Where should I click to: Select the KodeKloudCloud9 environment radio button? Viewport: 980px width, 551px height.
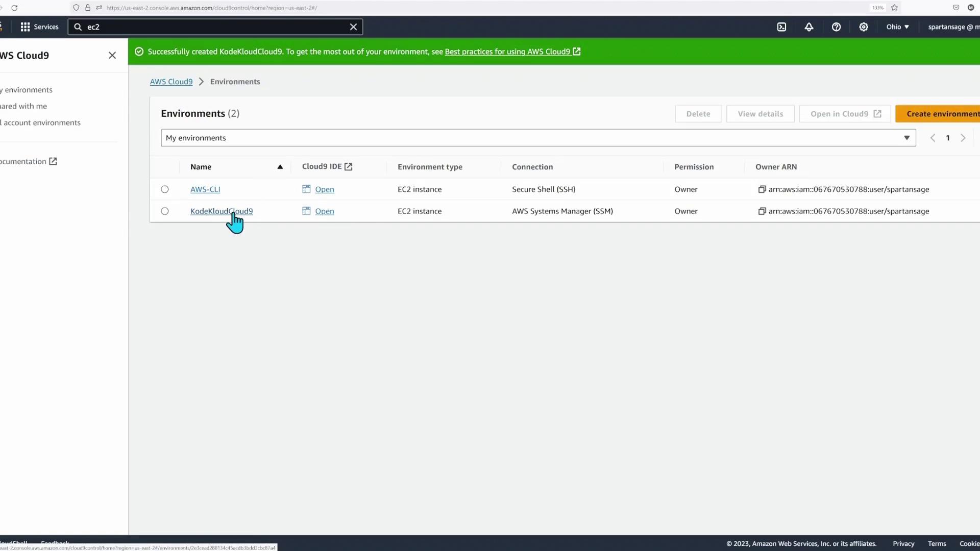[165, 211]
